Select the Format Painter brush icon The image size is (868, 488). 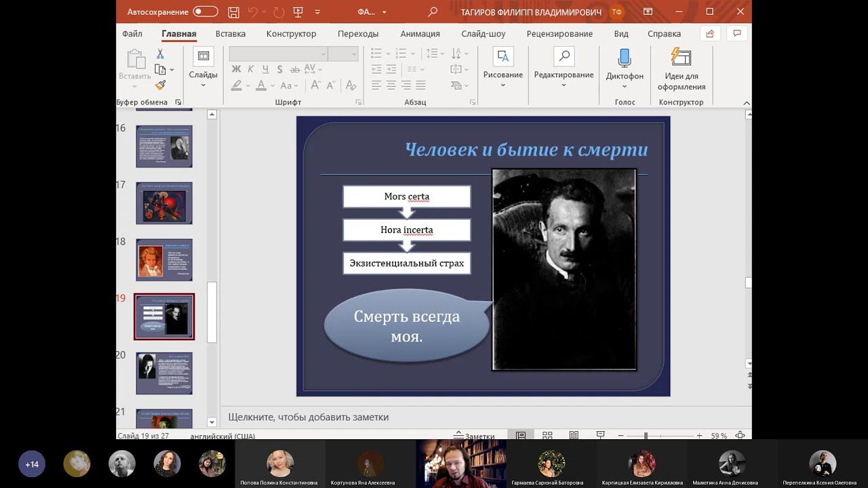[x=160, y=85]
